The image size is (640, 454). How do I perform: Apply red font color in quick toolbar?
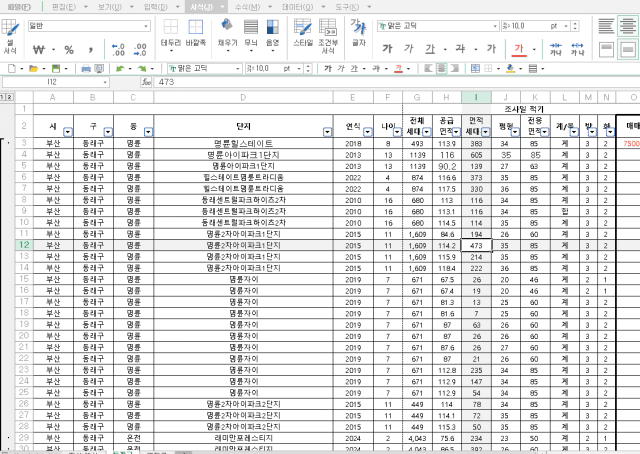[398, 69]
